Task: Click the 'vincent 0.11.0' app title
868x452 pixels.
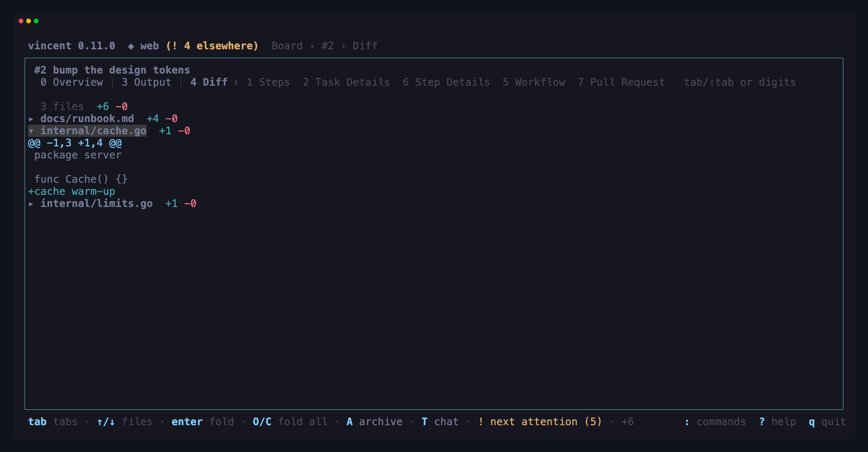Action: 72,46
